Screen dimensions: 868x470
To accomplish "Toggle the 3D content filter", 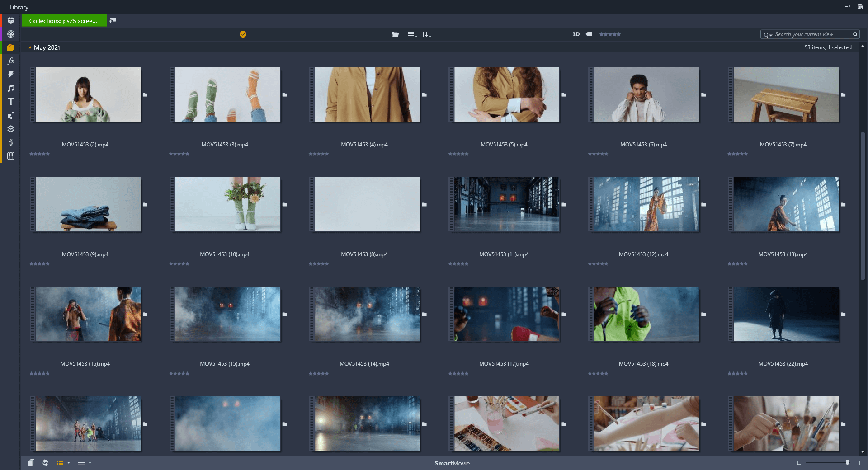I will coord(576,34).
